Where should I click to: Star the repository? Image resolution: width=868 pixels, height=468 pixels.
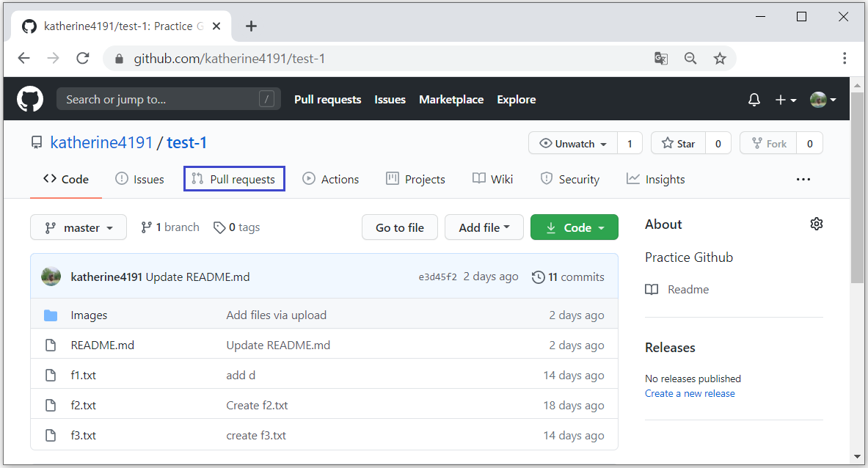(678, 143)
